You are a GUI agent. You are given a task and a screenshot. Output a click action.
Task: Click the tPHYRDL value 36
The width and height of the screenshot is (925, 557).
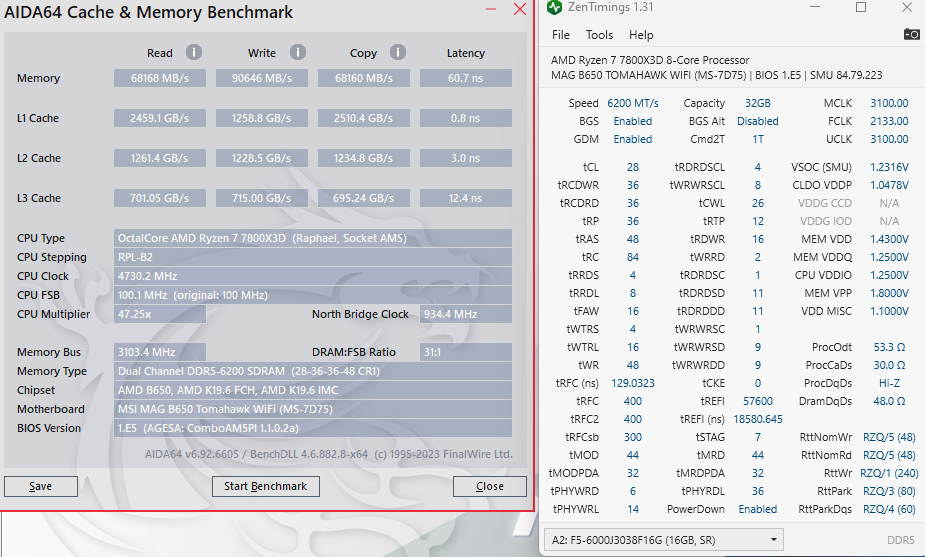(758, 491)
